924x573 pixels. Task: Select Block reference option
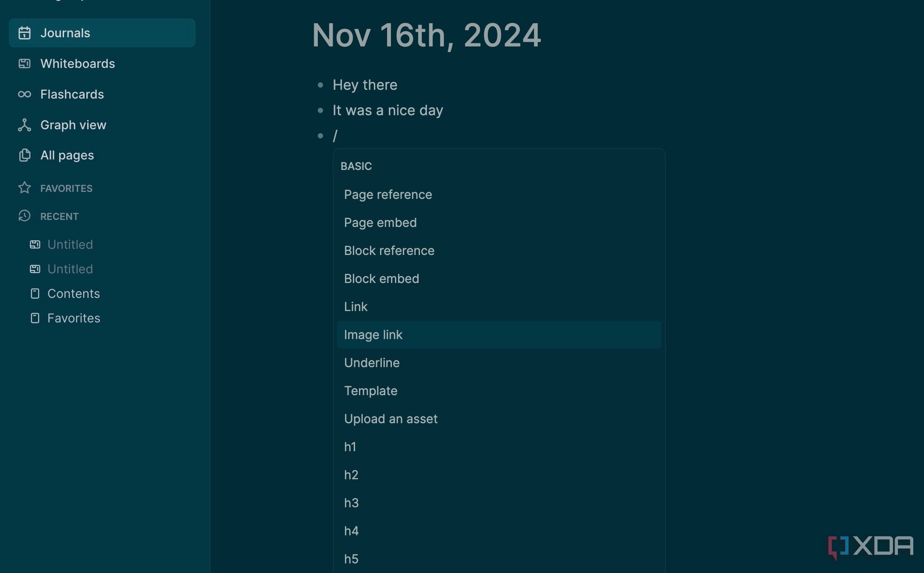point(389,250)
